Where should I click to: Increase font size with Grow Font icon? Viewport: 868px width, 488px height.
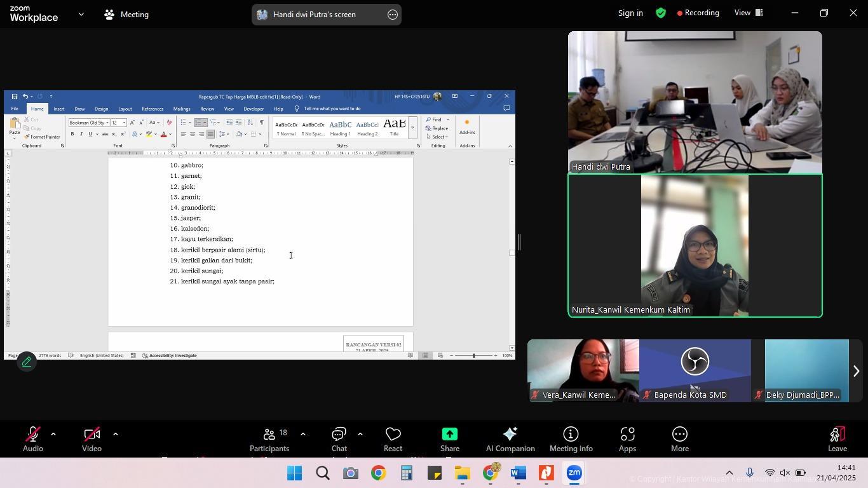[x=132, y=123]
